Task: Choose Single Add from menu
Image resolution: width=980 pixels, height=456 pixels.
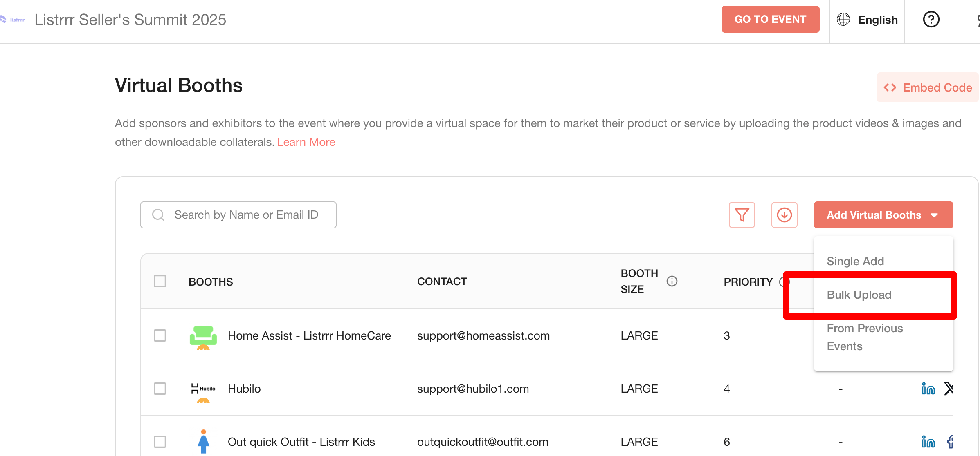Action: pos(855,261)
